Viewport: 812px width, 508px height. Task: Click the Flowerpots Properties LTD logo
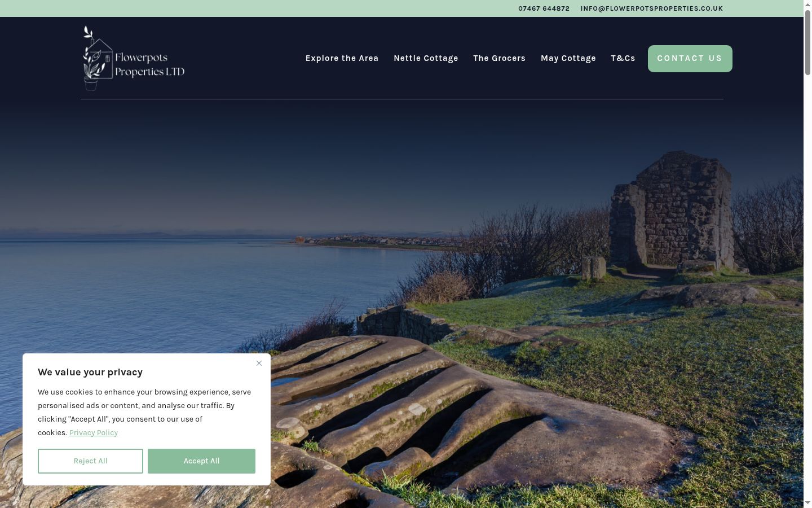(x=134, y=58)
